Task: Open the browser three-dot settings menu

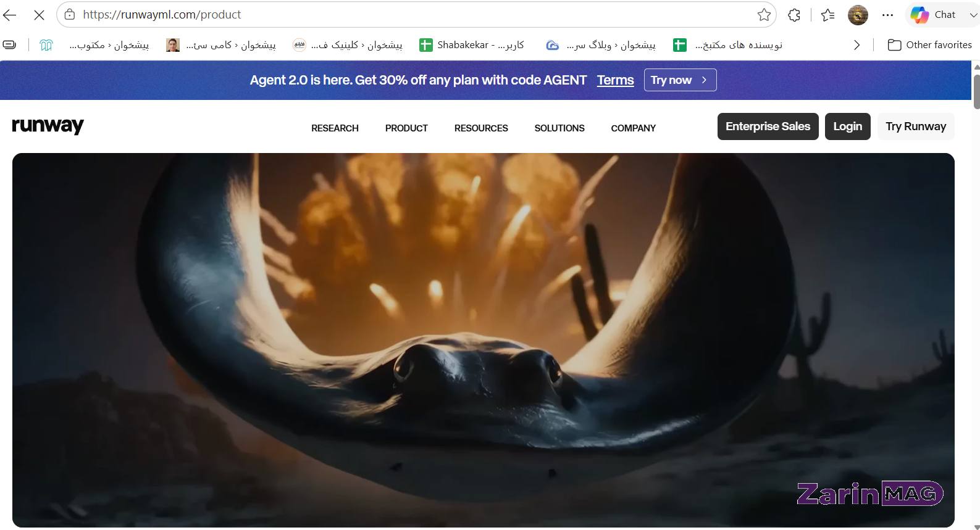Action: (887, 15)
